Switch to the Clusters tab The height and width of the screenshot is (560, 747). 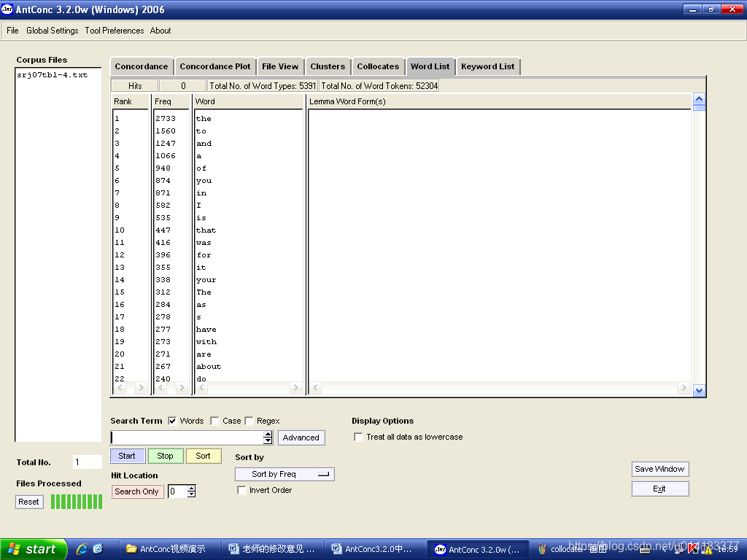click(328, 66)
